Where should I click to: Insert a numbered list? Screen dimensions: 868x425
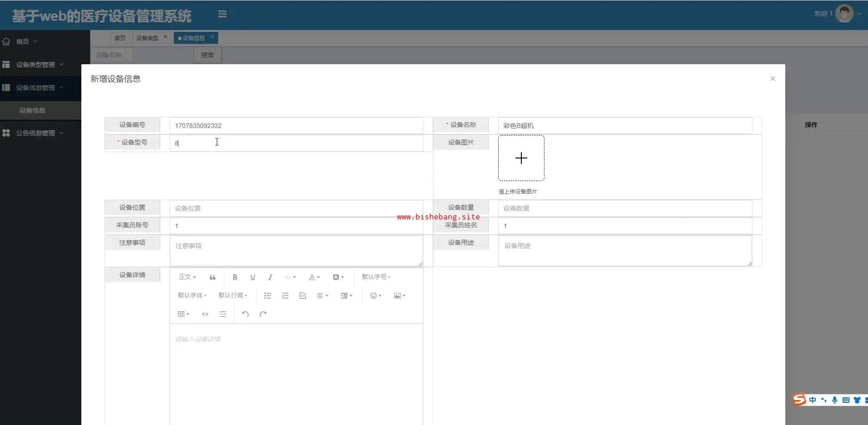[285, 296]
